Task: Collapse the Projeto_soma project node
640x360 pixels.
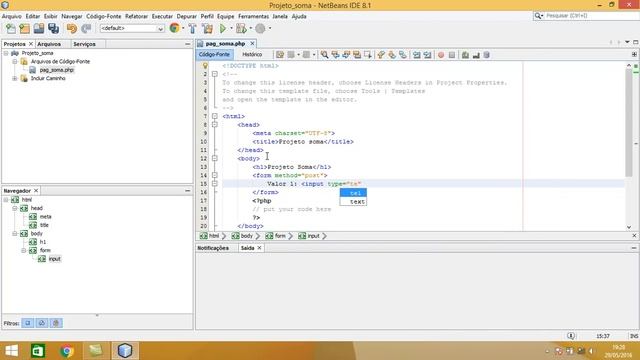Action: (6, 53)
